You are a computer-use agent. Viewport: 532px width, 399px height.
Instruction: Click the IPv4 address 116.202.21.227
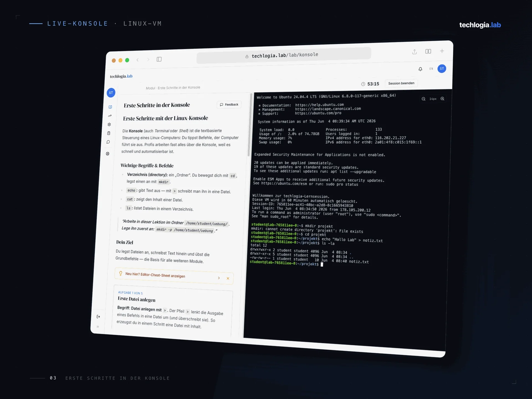[x=391, y=138]
